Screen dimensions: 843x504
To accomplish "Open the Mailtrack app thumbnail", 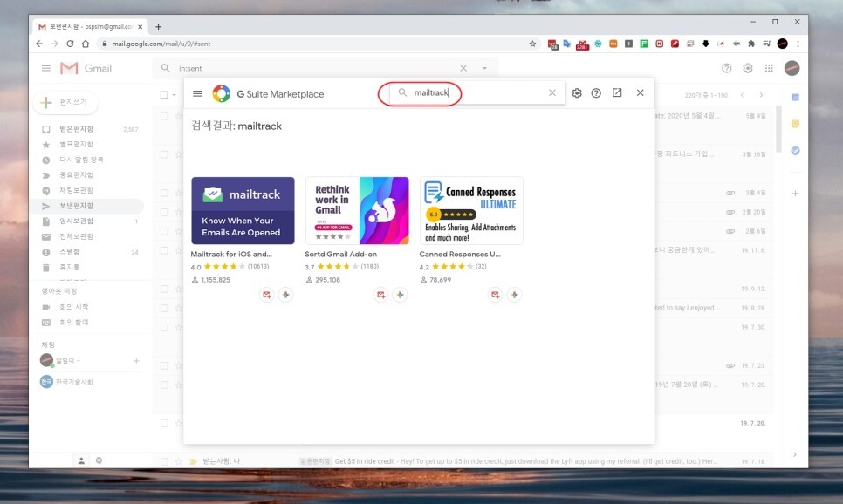I will point(243,211).
